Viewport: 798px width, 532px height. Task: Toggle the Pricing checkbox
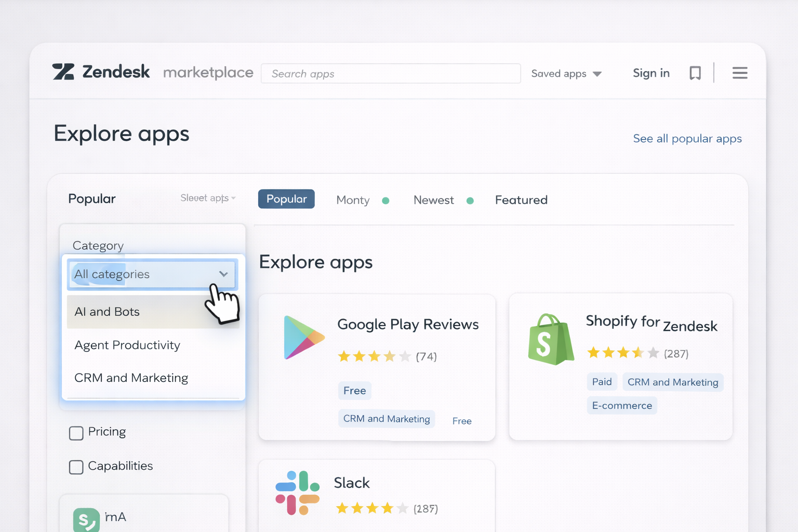[x=76, y=433]
